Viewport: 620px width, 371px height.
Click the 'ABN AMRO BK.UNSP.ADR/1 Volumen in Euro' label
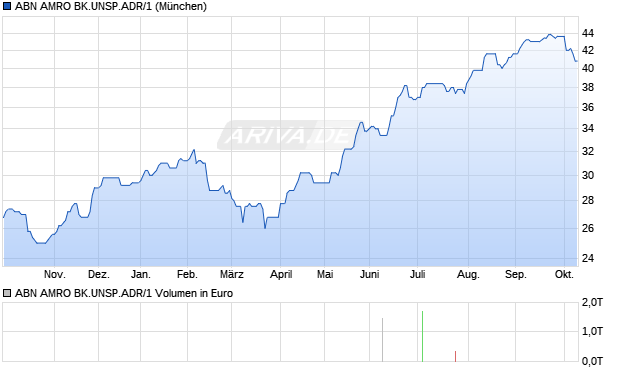pos(124,293)
